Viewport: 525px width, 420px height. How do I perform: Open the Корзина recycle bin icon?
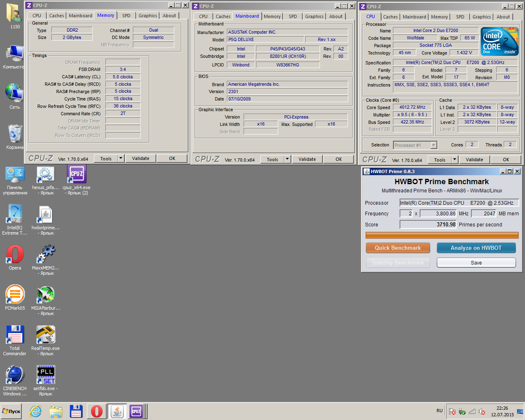(15, 136)
